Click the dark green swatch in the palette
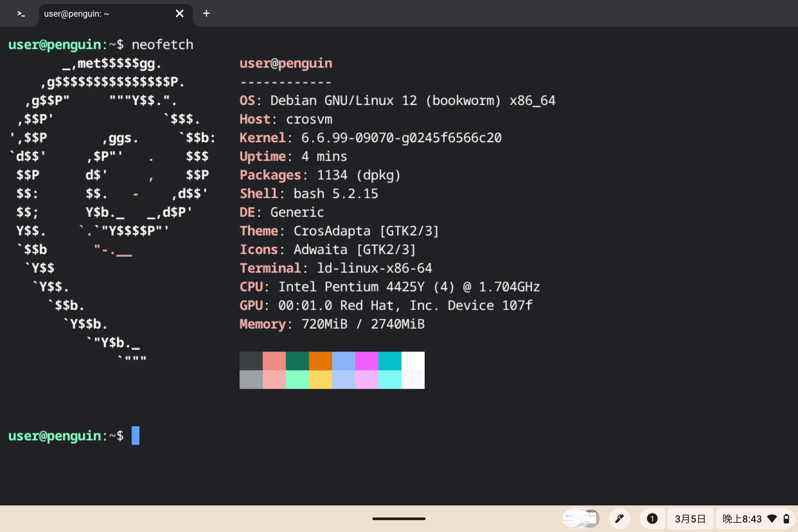 pos(297,361)
